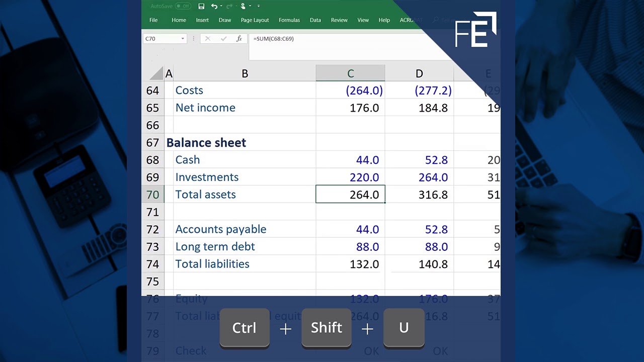Open the Help ribbon tab
644x362 pixels.
pyautogui.click(x=384, y=20)
